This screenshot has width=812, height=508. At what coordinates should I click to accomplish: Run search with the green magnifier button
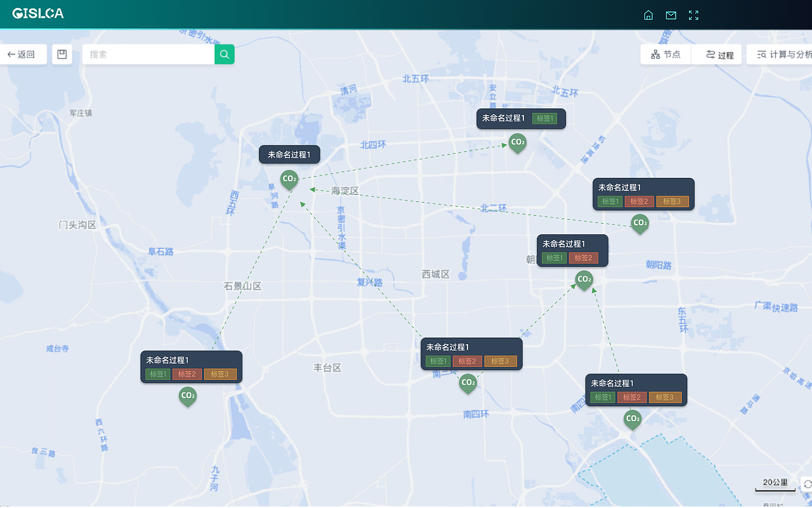225,55
